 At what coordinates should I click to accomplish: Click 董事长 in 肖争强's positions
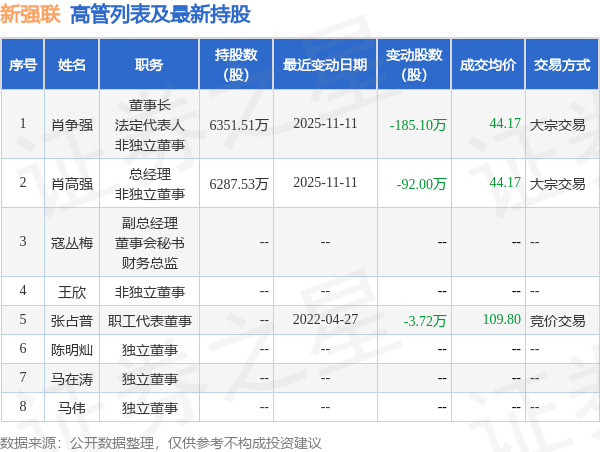pos(150,105)
